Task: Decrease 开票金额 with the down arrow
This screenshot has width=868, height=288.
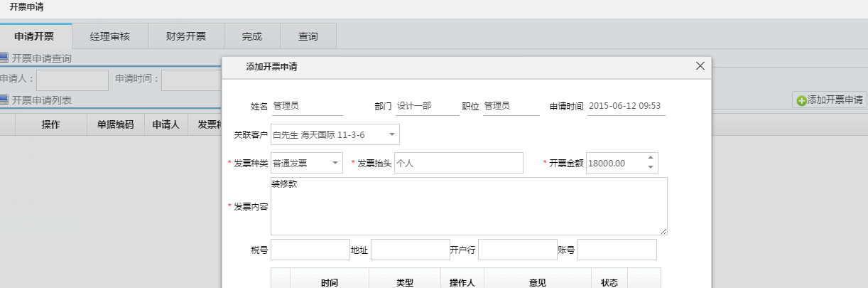Action: click(x=650, y=167)
